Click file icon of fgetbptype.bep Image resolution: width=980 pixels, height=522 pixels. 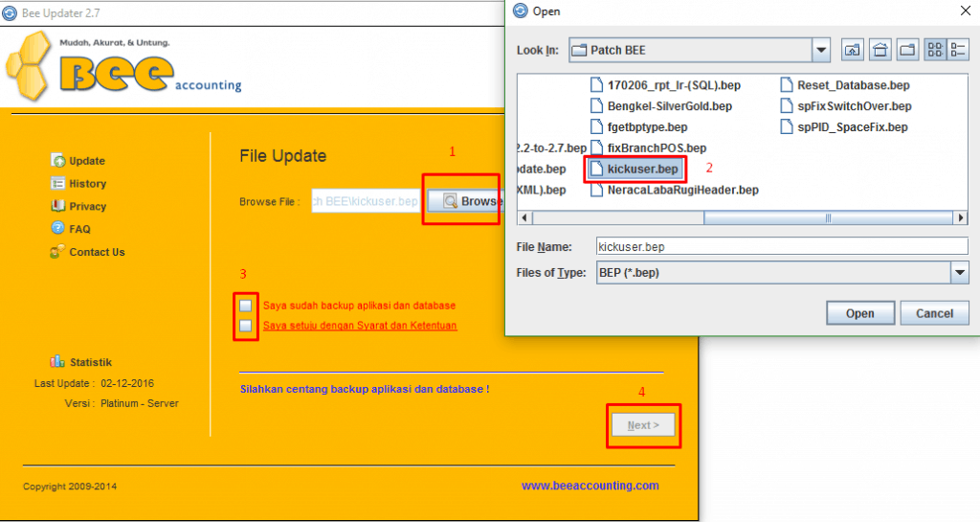click(597, 126)
